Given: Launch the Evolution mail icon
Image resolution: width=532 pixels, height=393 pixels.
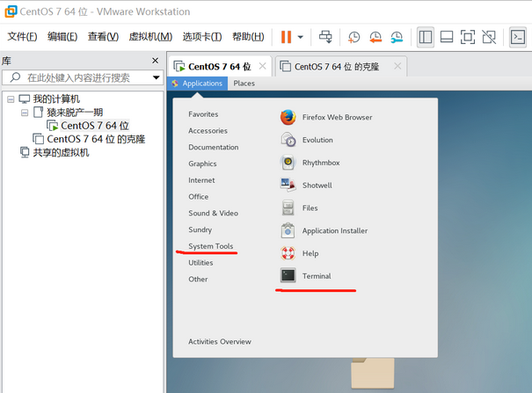Looking at the screenshot, I should 288,140.
